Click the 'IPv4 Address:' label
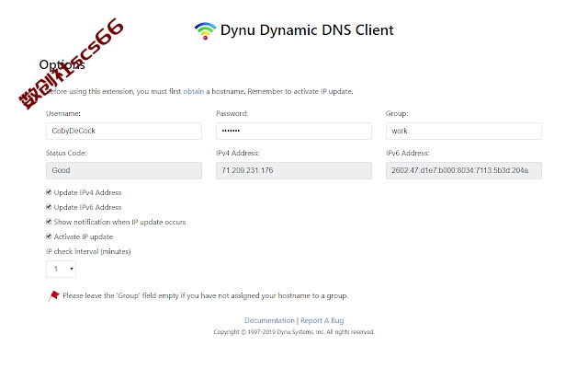 coord(237,153)
